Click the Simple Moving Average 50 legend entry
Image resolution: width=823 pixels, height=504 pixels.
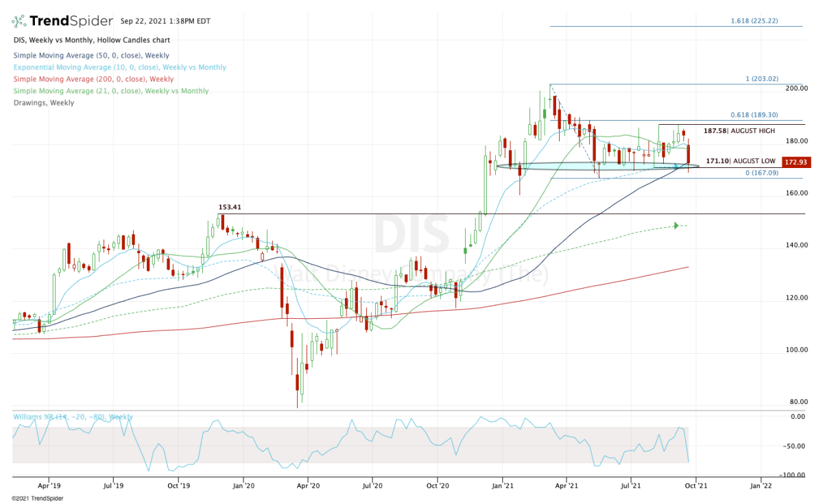tap(91, 56)
